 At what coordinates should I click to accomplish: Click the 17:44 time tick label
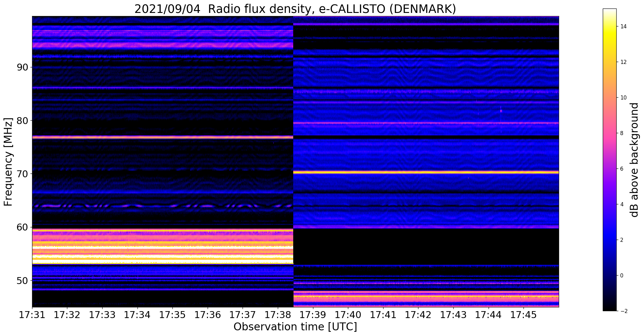tap(488, 315)
